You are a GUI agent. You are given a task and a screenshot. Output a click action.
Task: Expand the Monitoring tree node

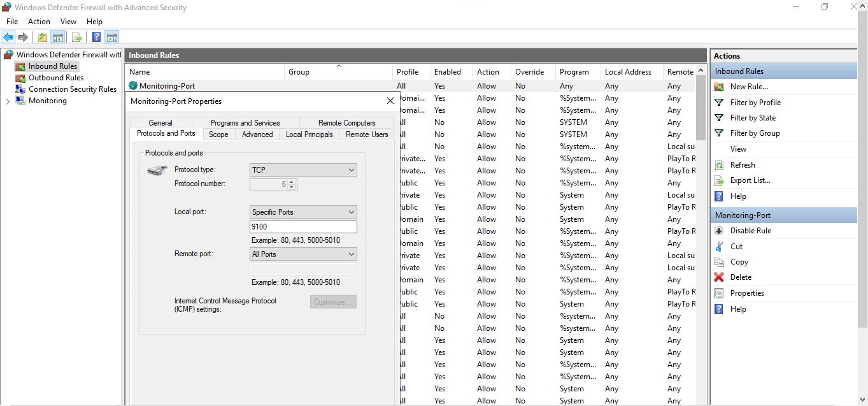[8, 101]
